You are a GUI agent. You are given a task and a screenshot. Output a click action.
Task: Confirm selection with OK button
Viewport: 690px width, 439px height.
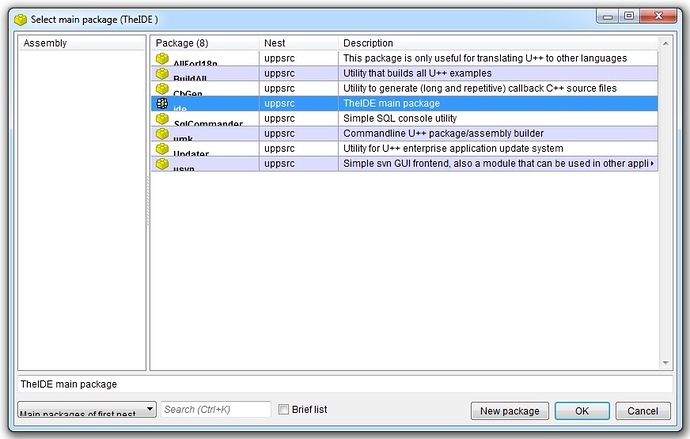point(582,411)
